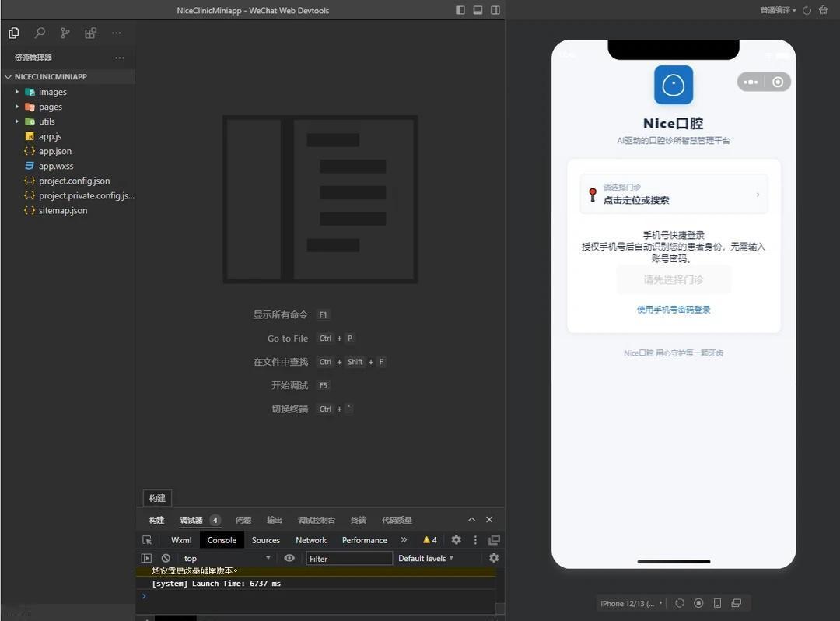This screenshot has height=621, width=840.
Task: Open the Default levels dropdown
Action: click(x=426, y=558)
